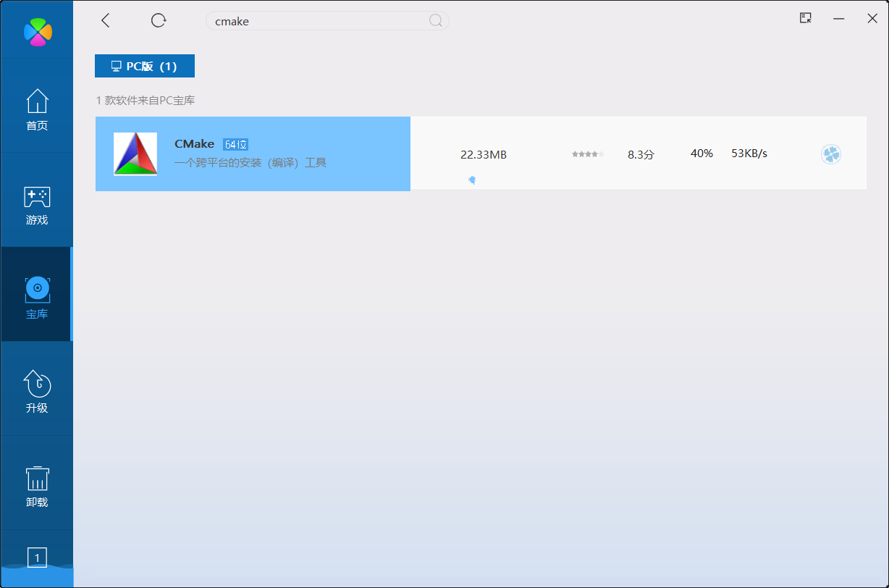The width and height of the screenshot is (889, 588).
Task: Click the feedback icon near the window controls
Action: click(805, 18)
